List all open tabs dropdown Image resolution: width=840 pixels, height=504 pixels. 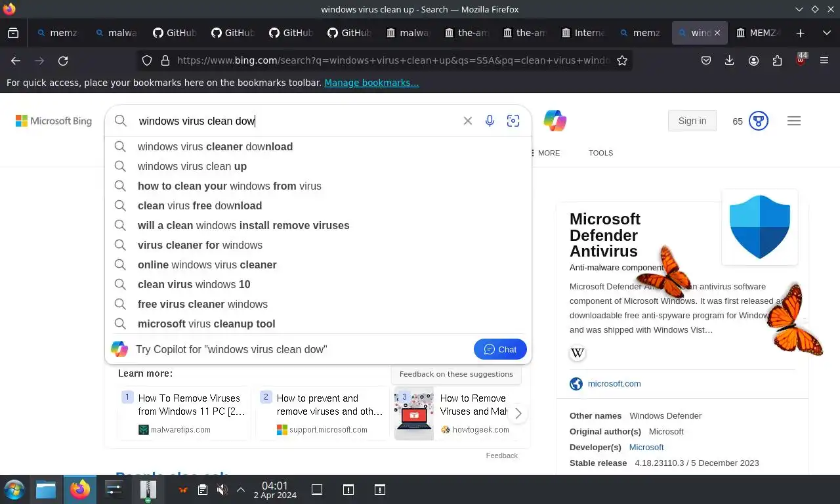click(826, 33)
